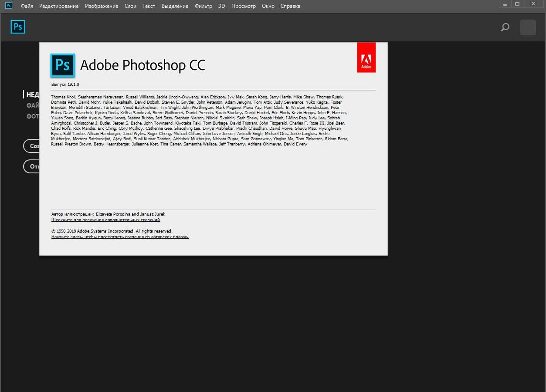This screenshot has width=546, height=392.
Task: Click the 1990-2018 Adobe Systems copyright text
Action: coord(112,231)
